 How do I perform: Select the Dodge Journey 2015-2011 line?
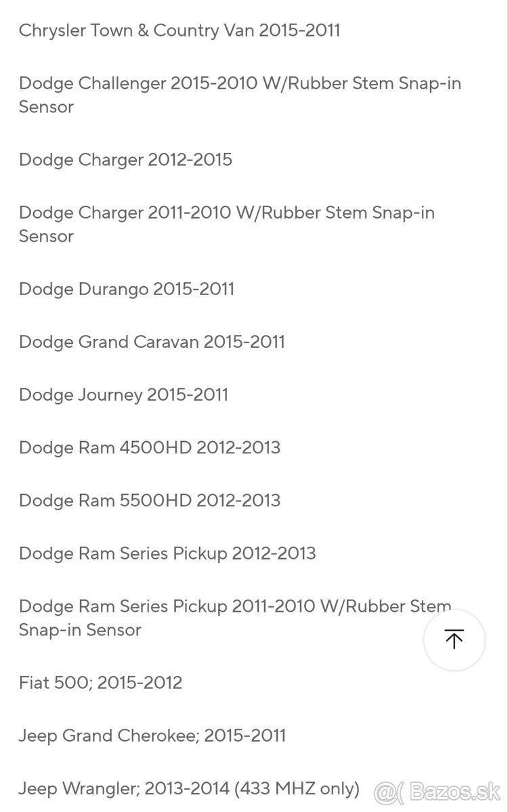tap(123, 394)
